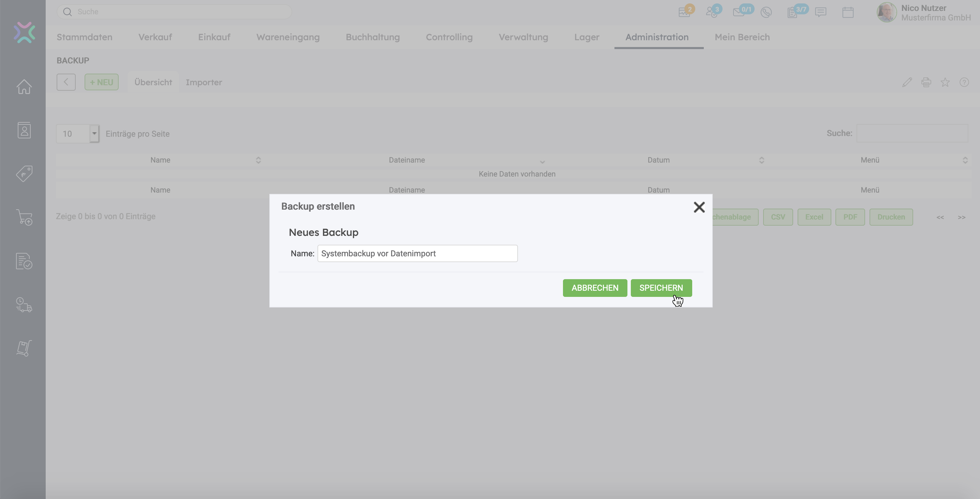
Task: Sort table by Datum column
Action: 658,160
